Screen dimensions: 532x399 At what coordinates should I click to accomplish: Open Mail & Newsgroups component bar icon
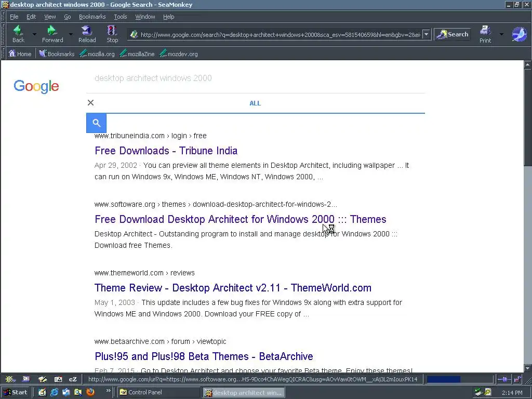pyautogui.click(x=26, y=379)
